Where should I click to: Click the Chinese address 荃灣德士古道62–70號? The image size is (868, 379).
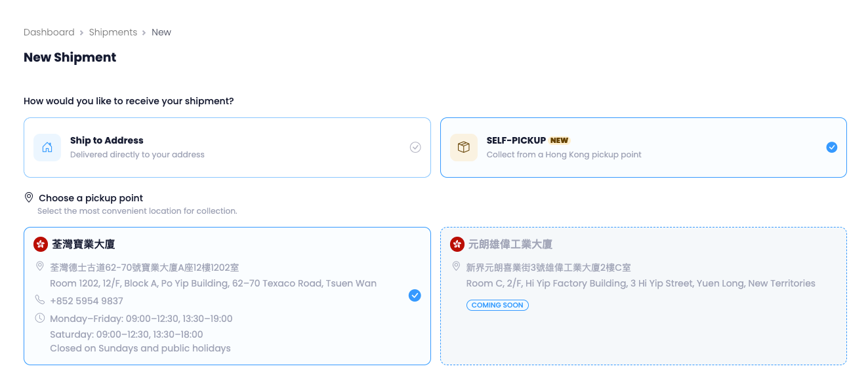pos(144,268)
